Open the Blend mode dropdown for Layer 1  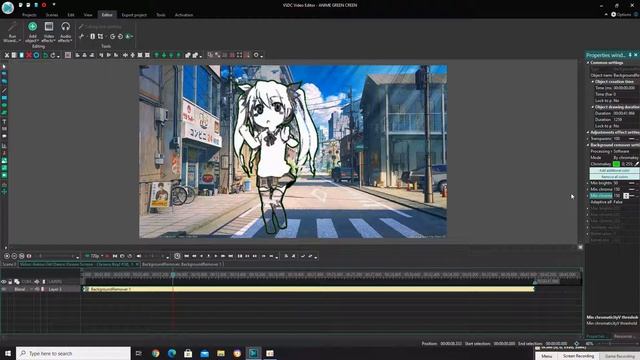coord(22,289)
